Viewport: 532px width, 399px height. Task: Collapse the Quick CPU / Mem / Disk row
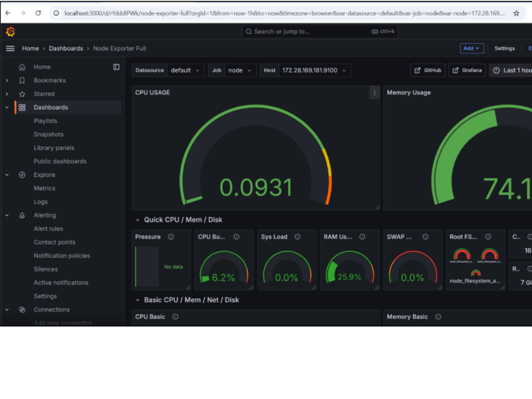point(138,220)
